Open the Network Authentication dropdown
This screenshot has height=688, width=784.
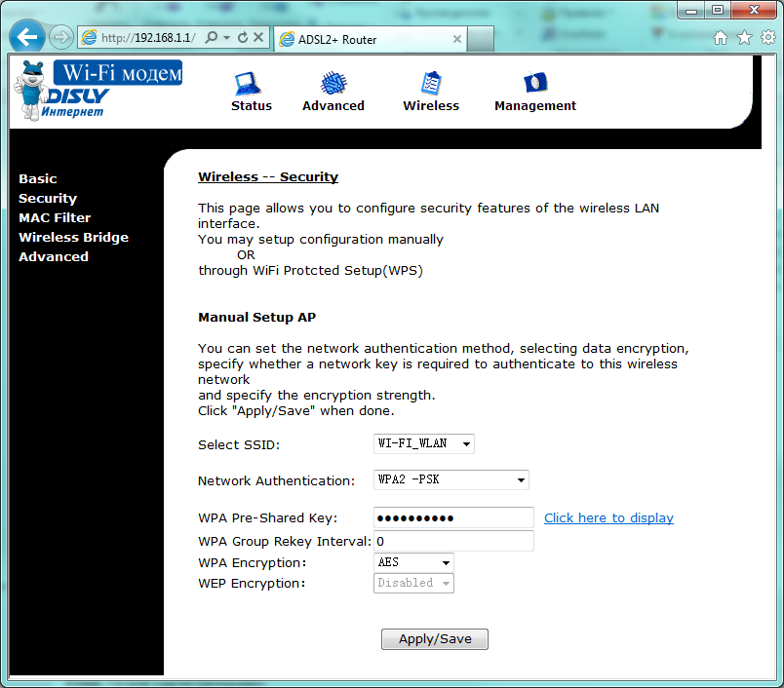[x=451, y=479]
